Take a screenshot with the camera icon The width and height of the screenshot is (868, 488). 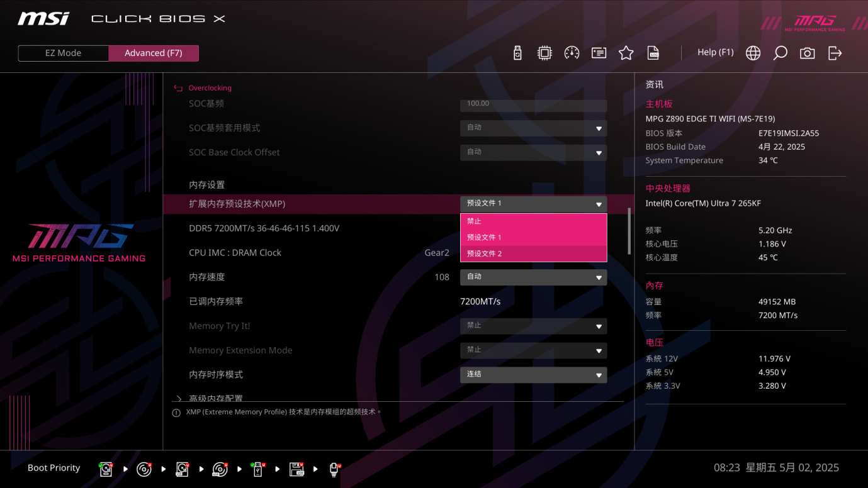point(807,53)
